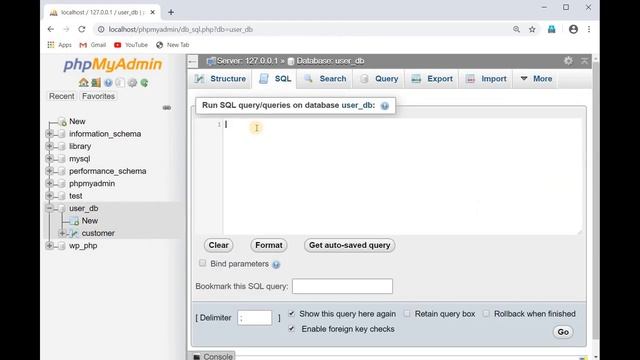Expand the mysql database node
Screen dimensions: 640x360
click(x=49, y=158)
